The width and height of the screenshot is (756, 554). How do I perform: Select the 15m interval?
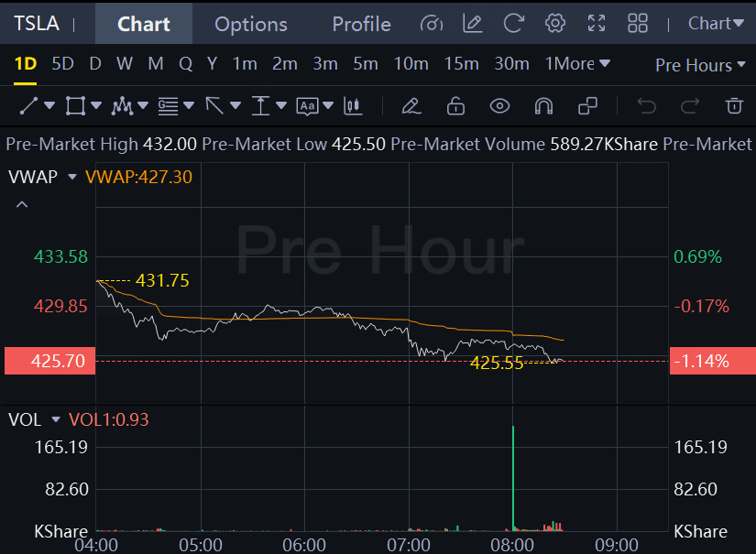(462, 63)
